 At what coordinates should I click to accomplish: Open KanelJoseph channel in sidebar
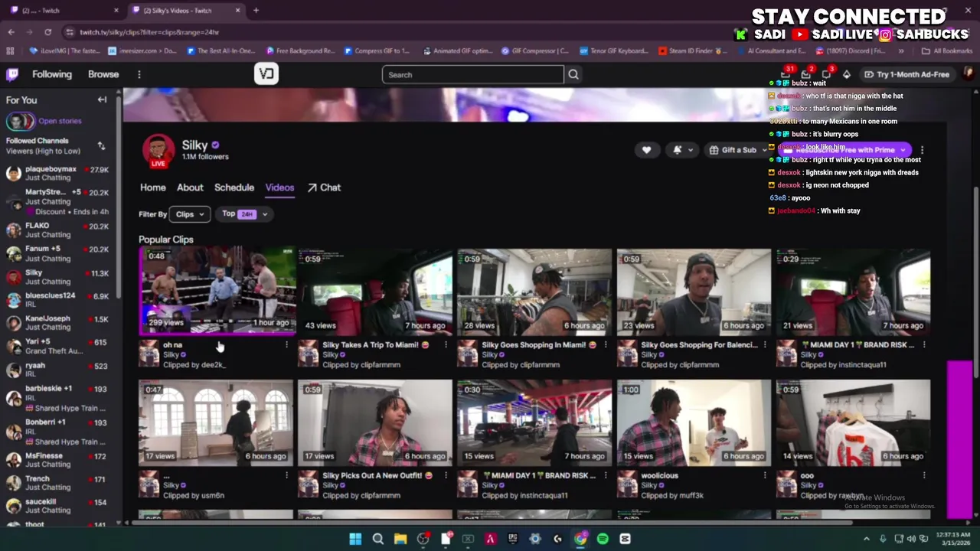pyautogui.click(x=57, y=322)
